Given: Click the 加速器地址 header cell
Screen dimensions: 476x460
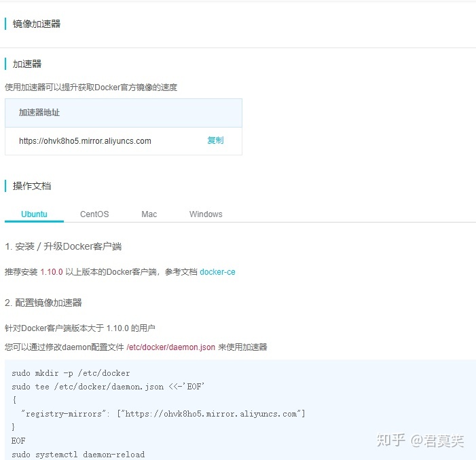Looking at the screenshot, I should [x=124, y=113].
